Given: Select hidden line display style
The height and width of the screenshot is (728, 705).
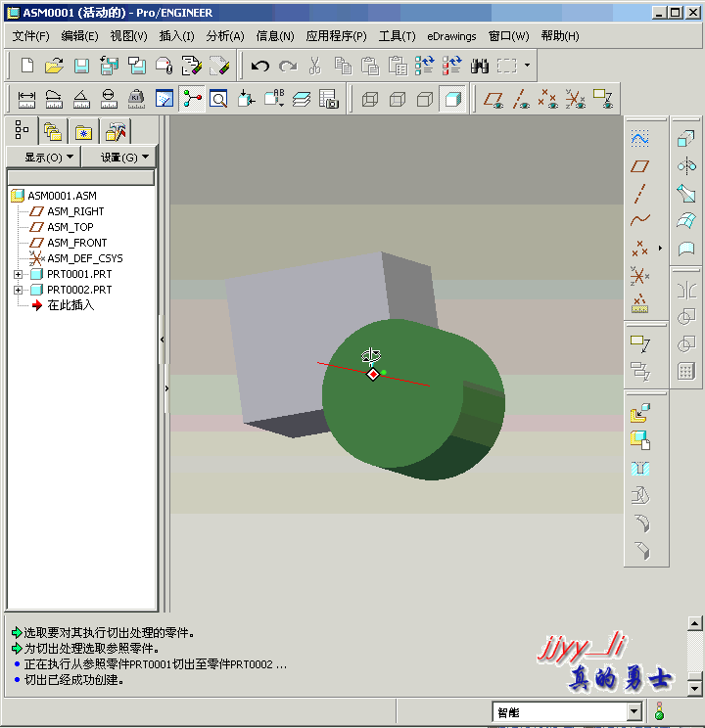Looking at the screenshot, I should click(398, 99).
